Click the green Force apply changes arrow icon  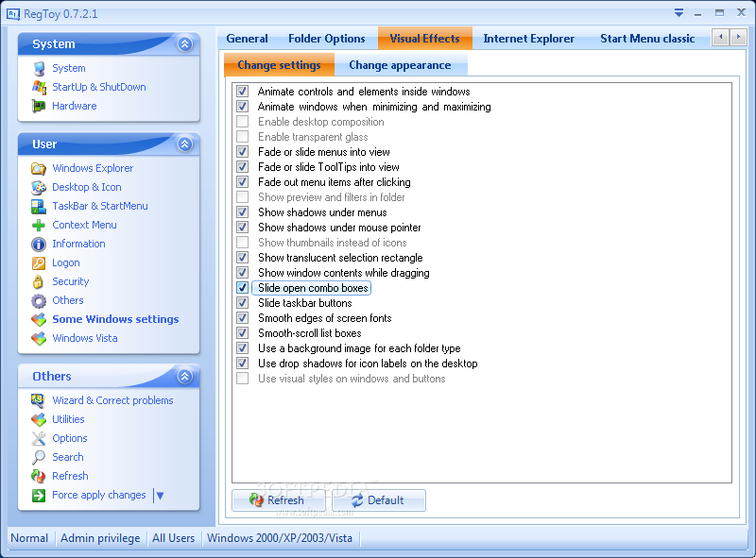click(39, 495)
